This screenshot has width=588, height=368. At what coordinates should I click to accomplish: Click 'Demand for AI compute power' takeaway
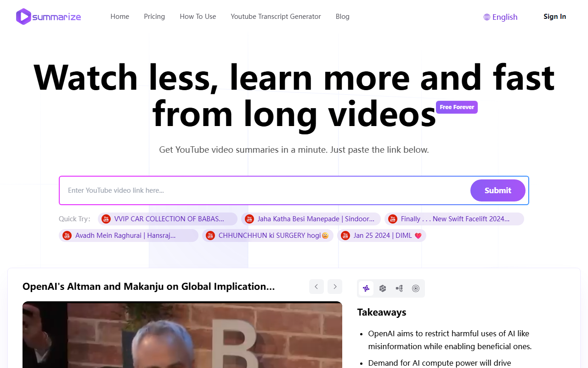coord(440,363)
